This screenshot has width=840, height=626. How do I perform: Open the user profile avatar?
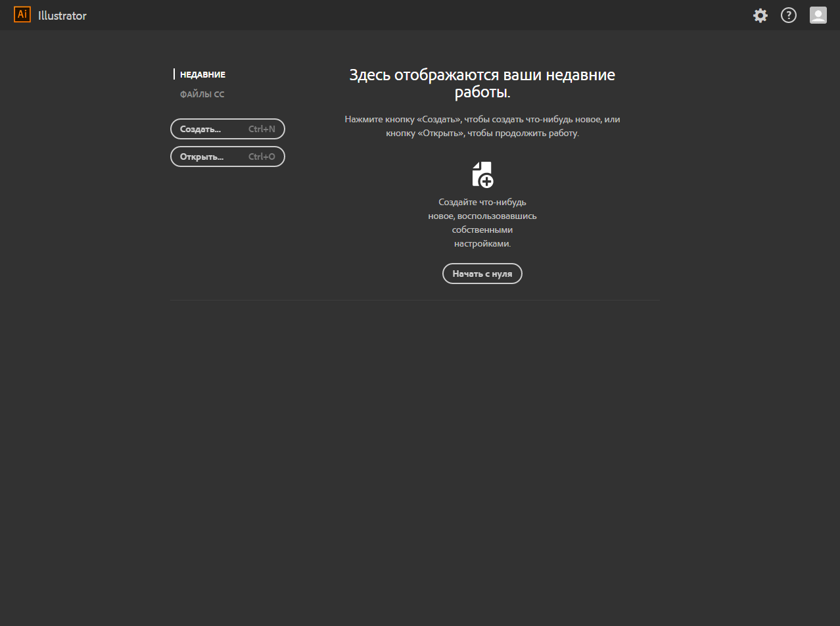(818, 16)
